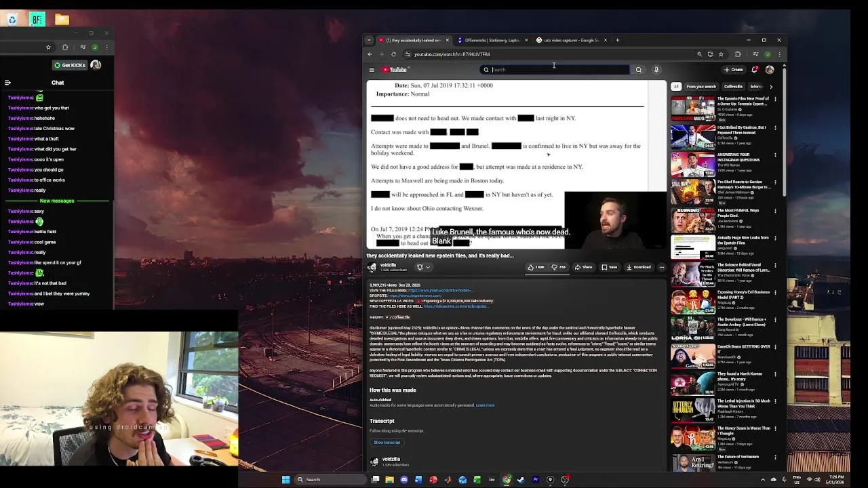Image resolution: width=868 pixels, height=488 pixels.
Task: Select Coffeezilla filter chip
Action: pos(733,87)
